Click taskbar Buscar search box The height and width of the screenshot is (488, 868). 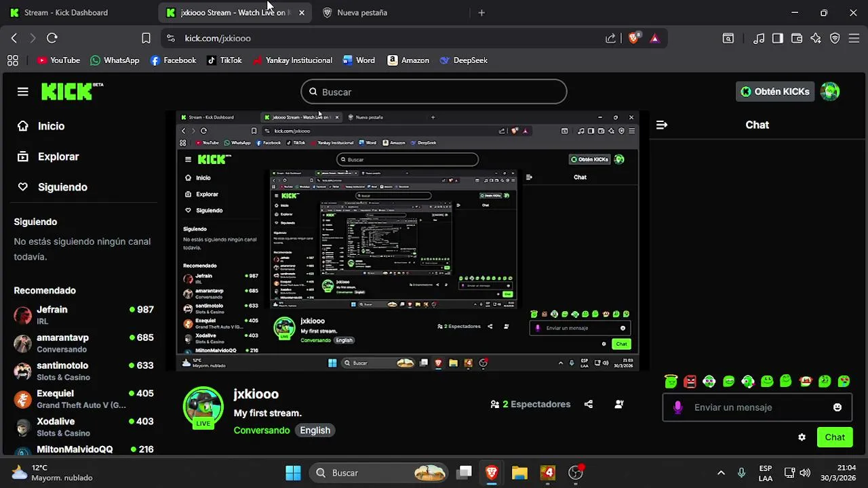coord(380,472)
